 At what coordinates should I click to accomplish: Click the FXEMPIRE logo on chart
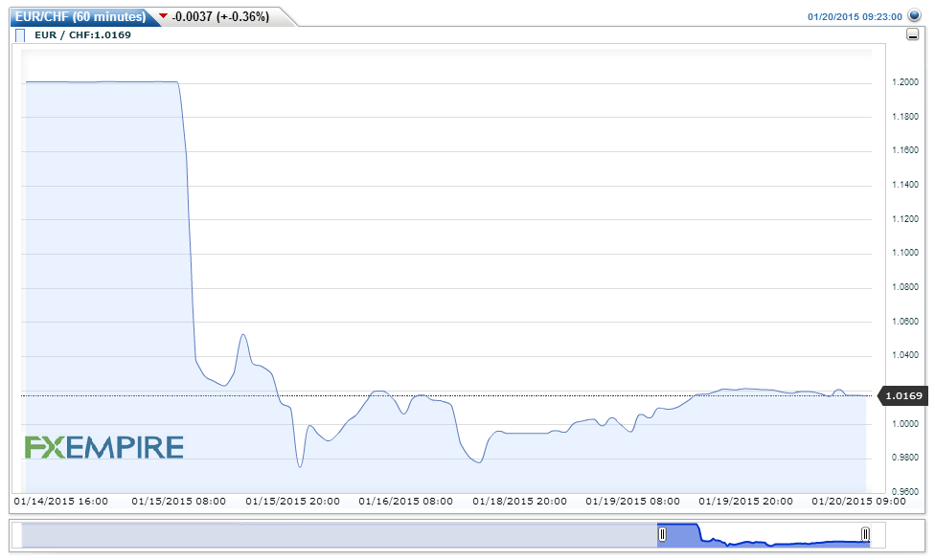103,447
